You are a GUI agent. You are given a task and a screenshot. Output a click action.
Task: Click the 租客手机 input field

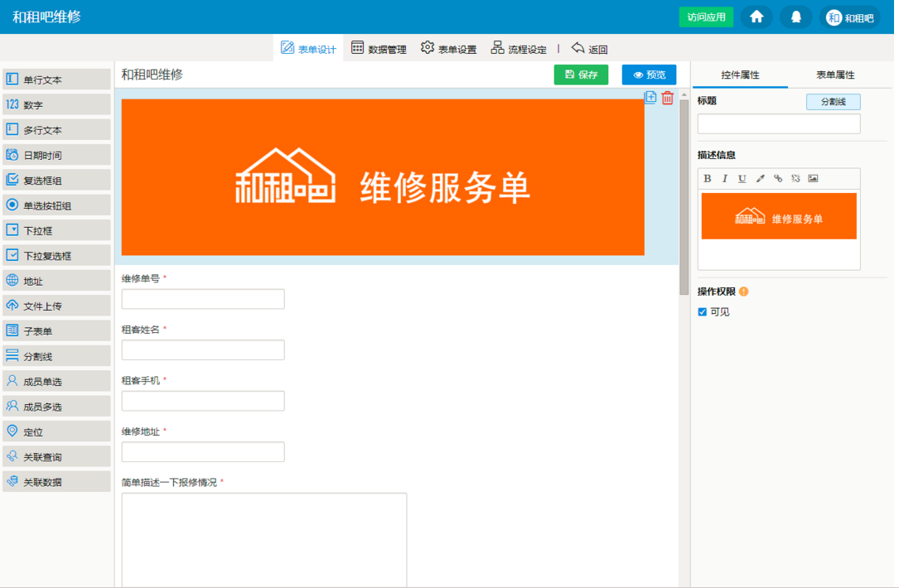click(203, 401)
